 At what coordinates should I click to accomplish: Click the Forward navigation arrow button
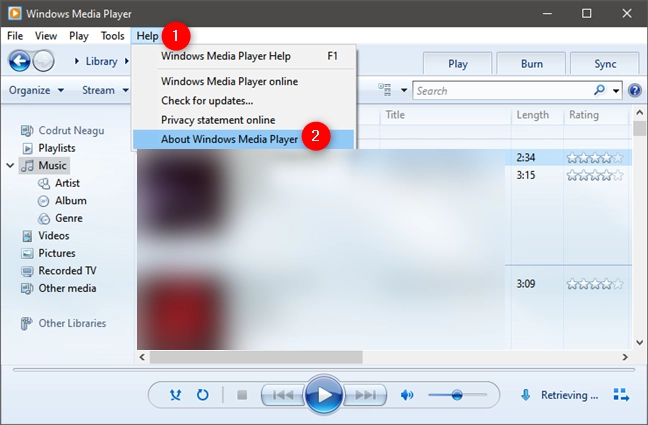pos(43,61)
